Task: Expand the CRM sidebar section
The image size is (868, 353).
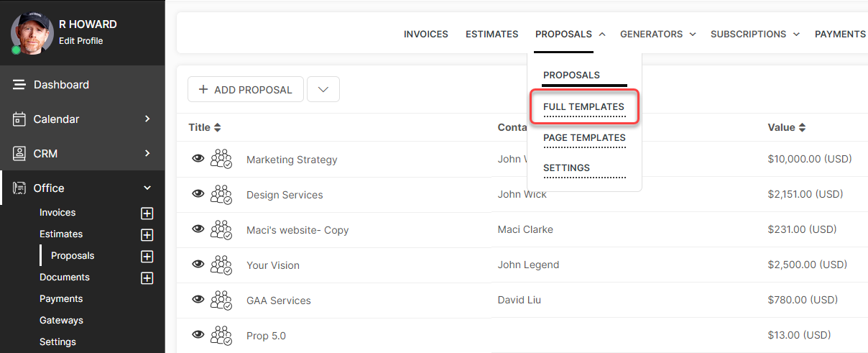Action: 147,153
